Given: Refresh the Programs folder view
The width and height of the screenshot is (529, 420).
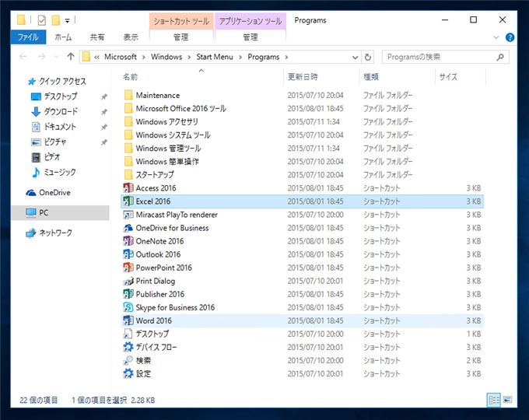Looking at the screenshot, I should 368,57.
